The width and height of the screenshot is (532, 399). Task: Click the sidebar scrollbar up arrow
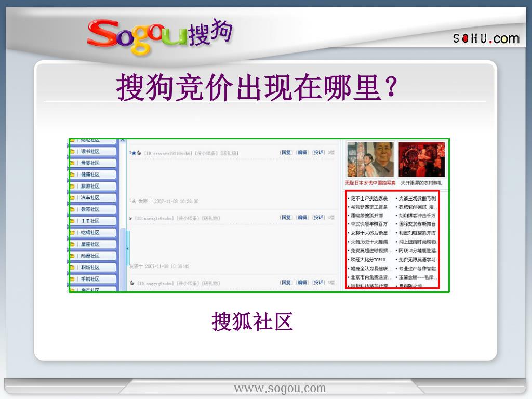(123, 140)
